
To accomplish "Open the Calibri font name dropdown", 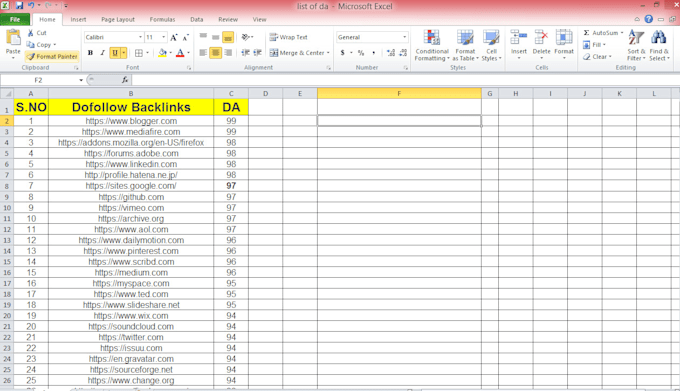I will pos(140,37).
